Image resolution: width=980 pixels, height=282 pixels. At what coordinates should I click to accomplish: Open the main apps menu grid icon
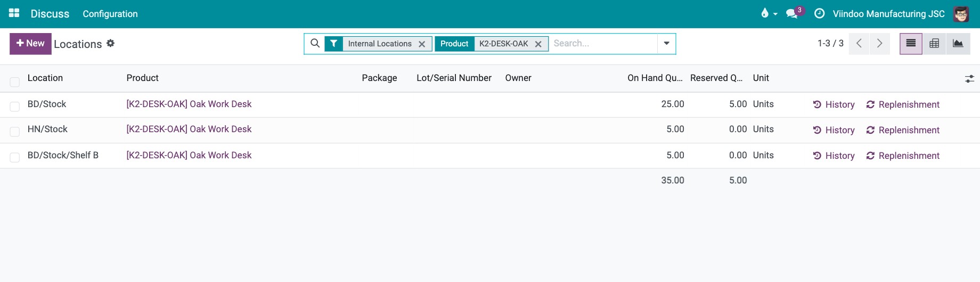click(14, 13)
